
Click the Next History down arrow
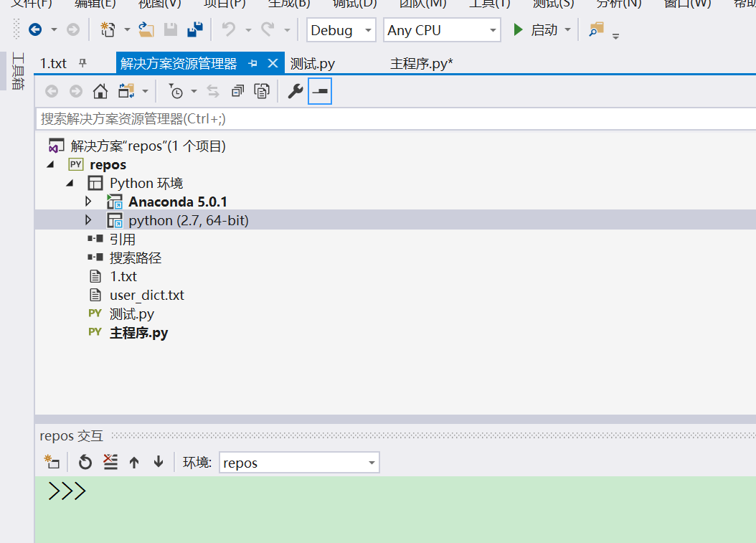(x=158, y=462)
